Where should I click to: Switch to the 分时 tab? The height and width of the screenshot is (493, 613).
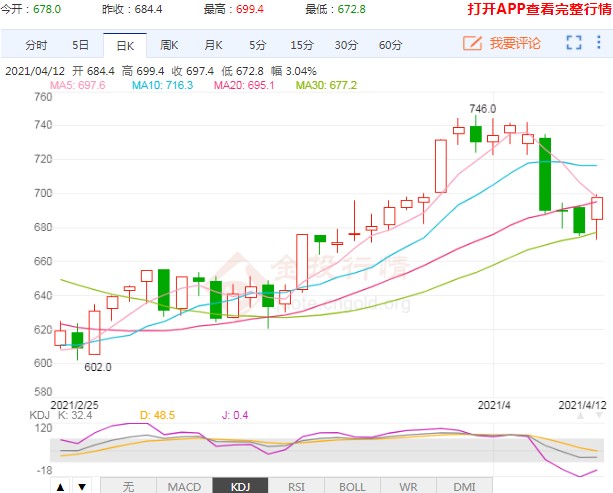click(x=36, y=45)
